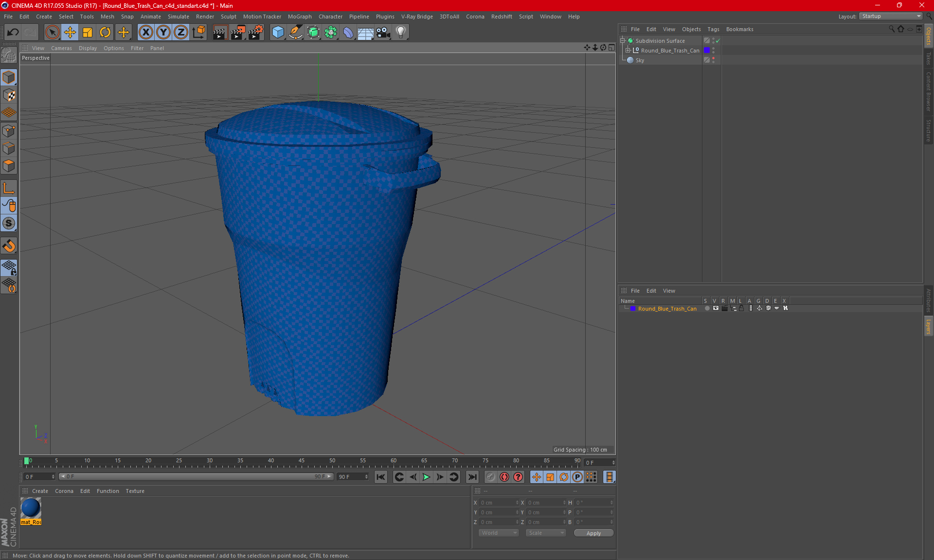Toggle lock on Round_Blue_Trash_Can layer
Screen dimensions: 934x560
click(741, 309)
